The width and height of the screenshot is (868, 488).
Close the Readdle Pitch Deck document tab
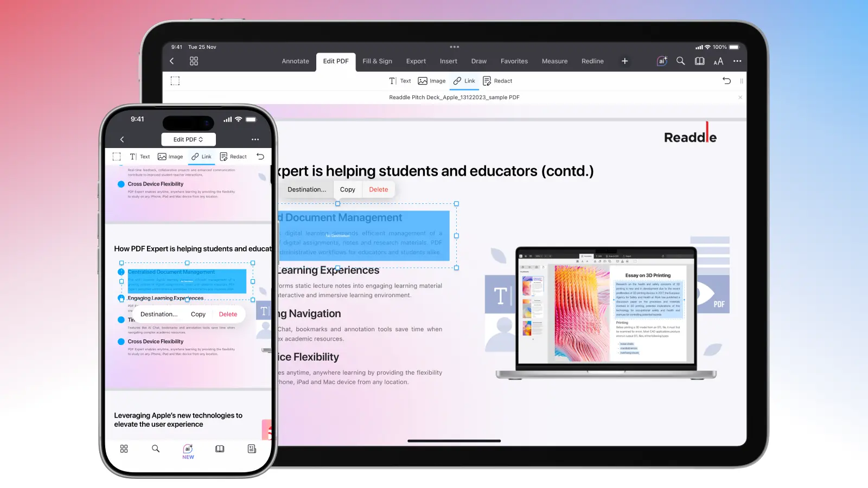(740, 98)
